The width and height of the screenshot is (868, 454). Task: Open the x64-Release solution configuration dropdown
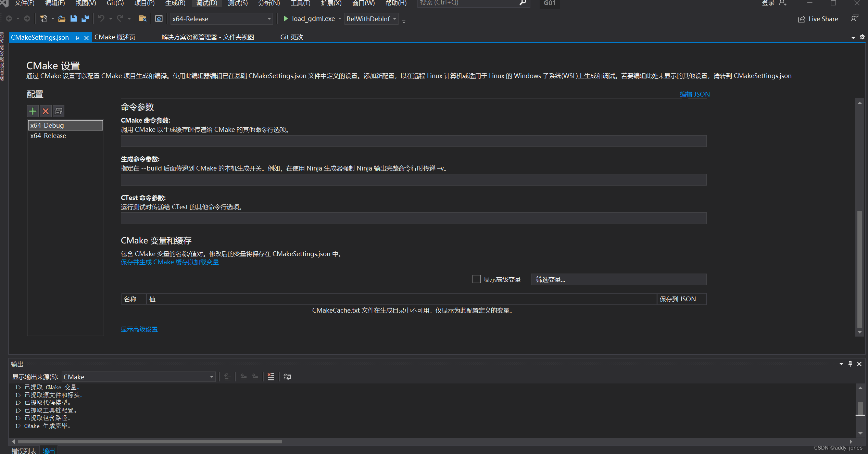point(269,19)
